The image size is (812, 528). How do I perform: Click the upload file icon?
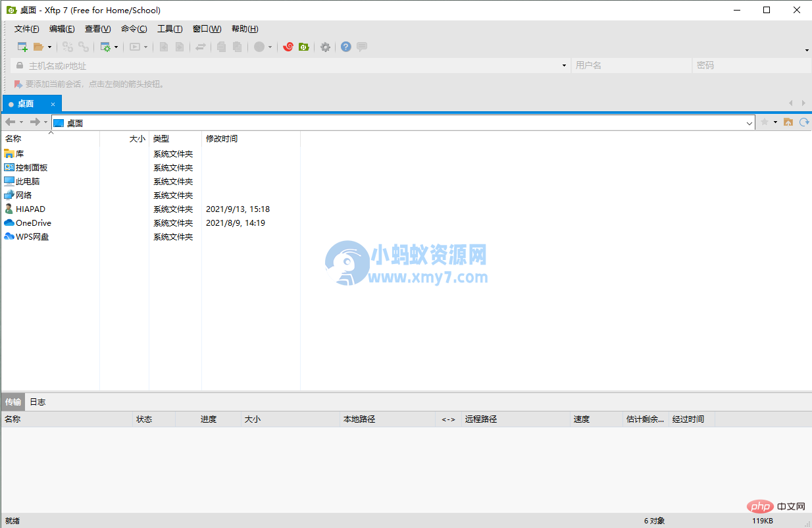(x=164, y=47)
